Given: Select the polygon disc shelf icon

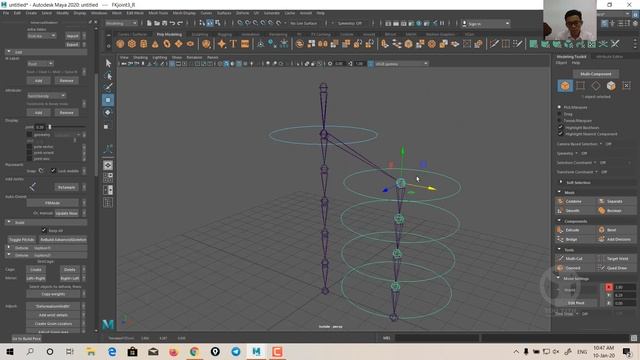Looking at the screenshot, I should click(190, 44).
